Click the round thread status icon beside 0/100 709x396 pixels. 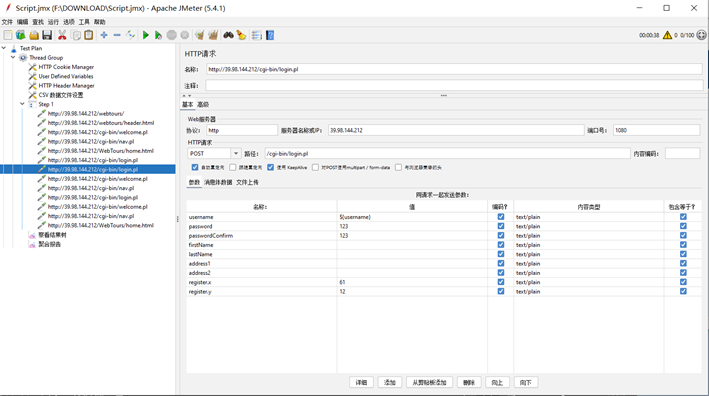(x=701, y=35)
